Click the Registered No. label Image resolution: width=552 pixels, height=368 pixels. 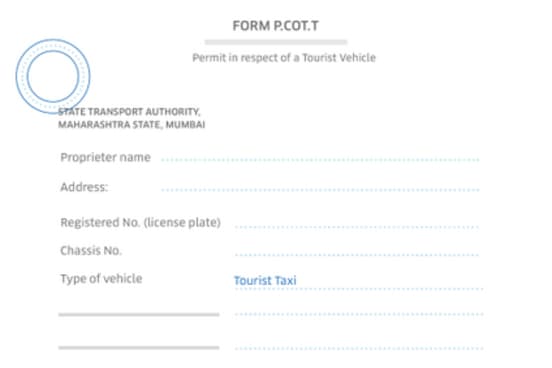[140, 223]
